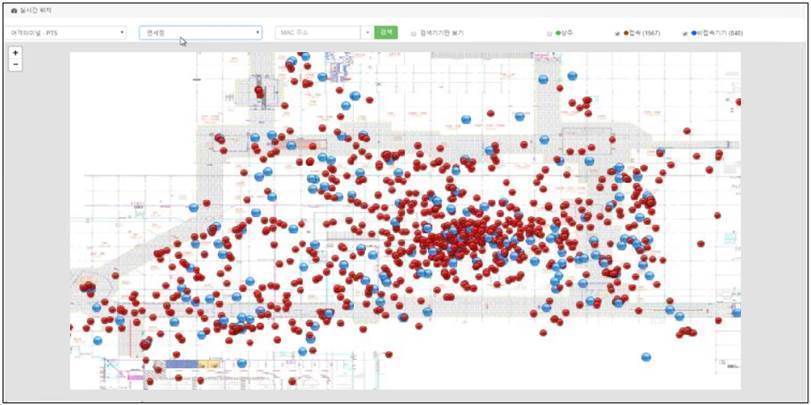Open the passenger terminal PTS dropdown

pos(66,33)
